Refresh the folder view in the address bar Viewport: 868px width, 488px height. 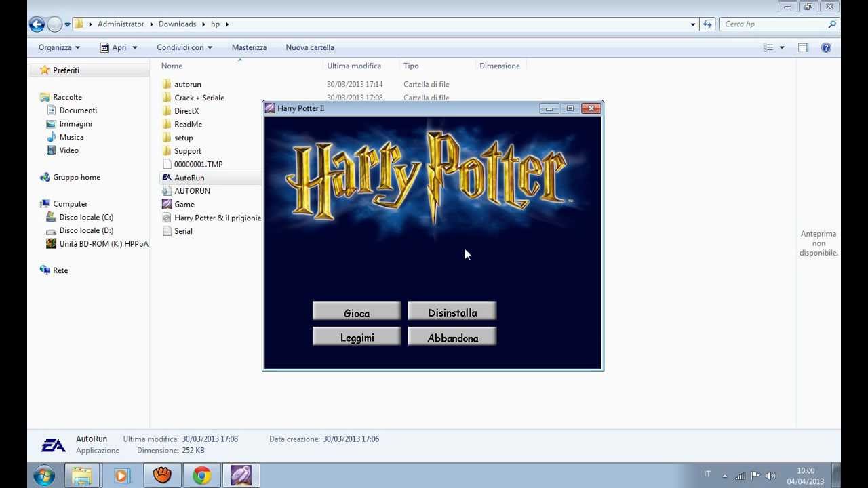click(707, 24)
